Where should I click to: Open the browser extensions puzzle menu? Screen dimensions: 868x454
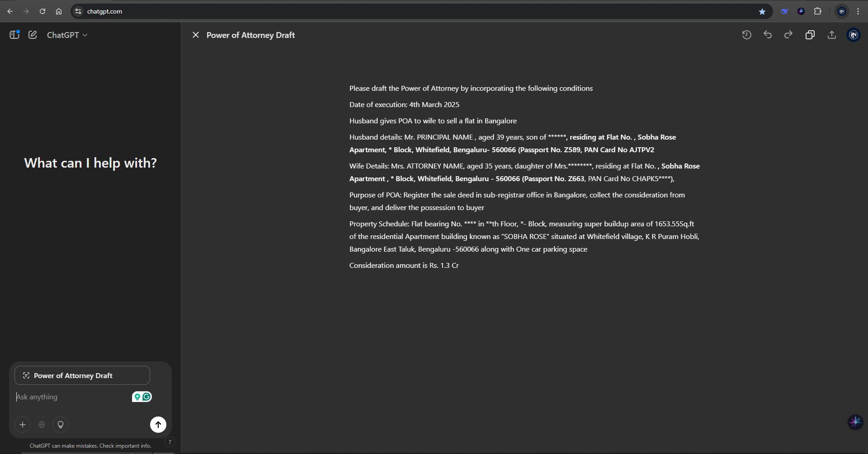[x=818, y=11]
